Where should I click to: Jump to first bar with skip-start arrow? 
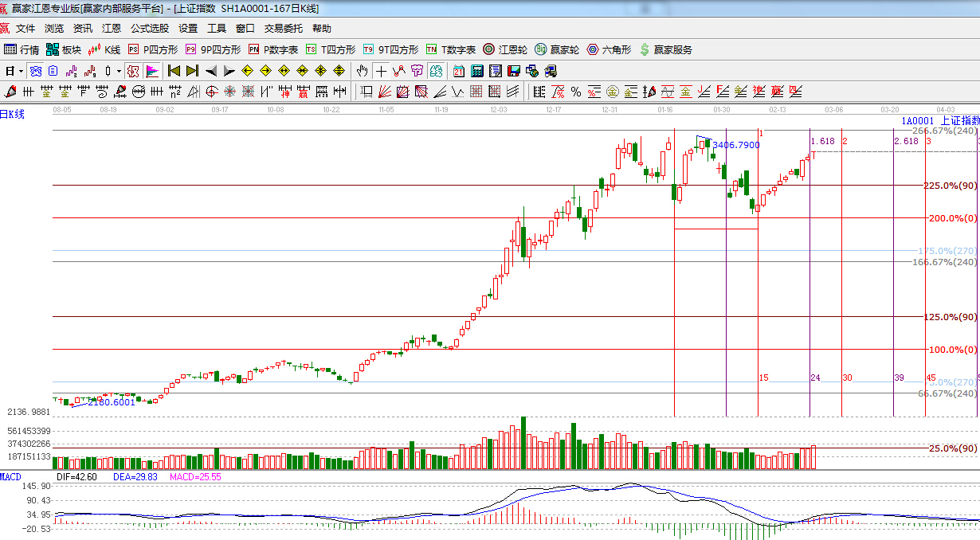click(174, 71)
